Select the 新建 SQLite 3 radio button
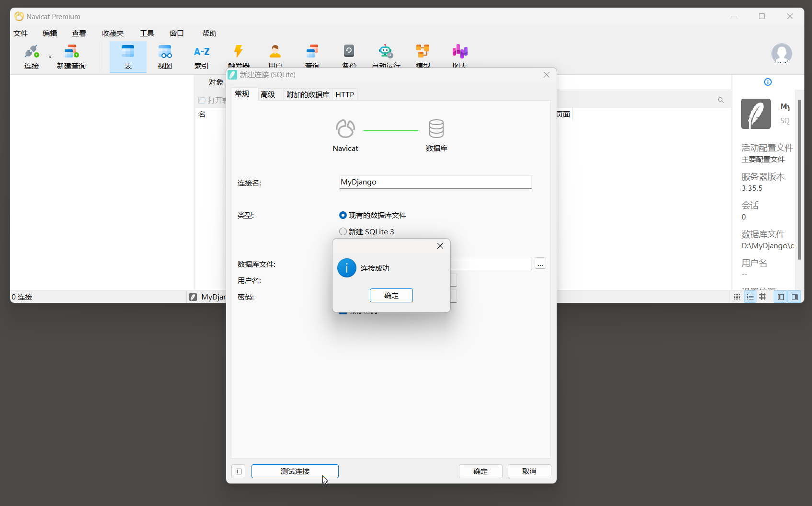 click(x=343, y=231)
